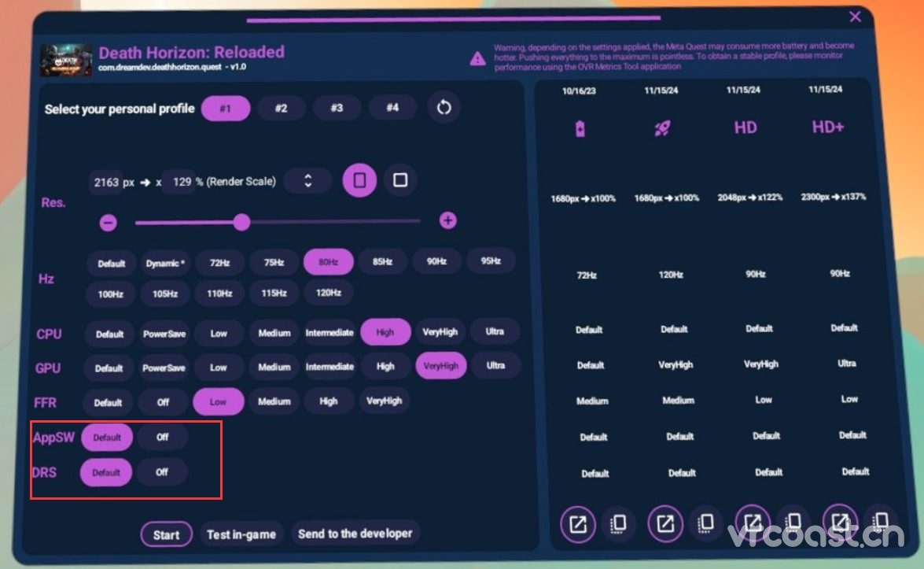Close the settings panel with X

pyautogui.click(x=855, y=17)
